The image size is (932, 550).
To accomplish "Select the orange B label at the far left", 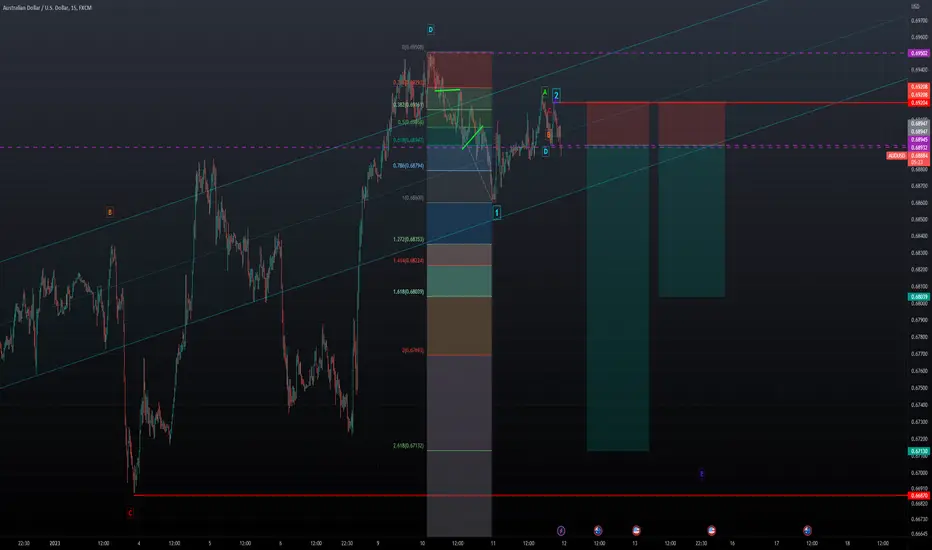I will coord(109,212).
